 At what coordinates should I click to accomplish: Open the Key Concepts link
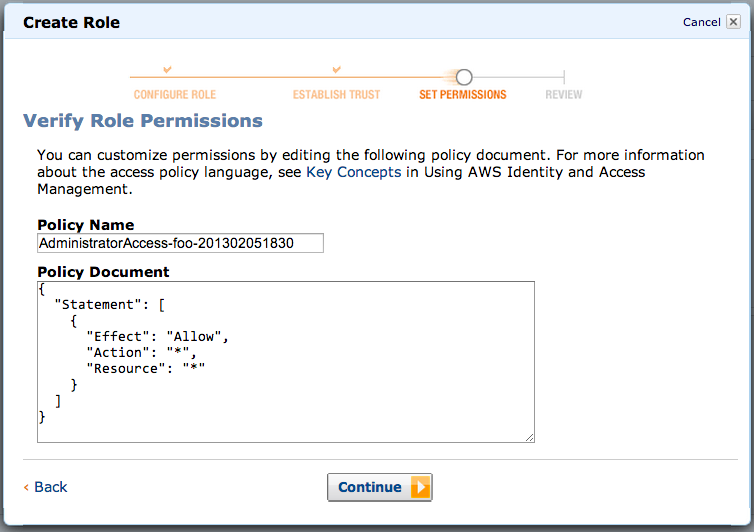[354, 172]
